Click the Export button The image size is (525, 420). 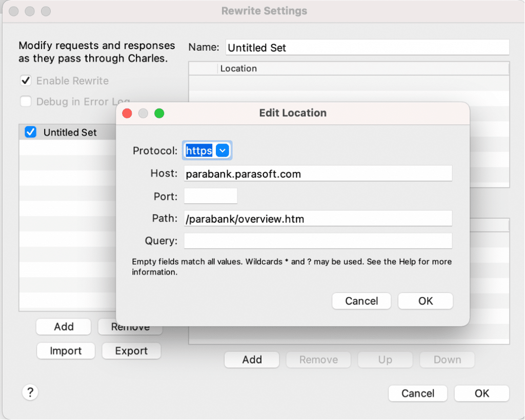coord(131,351)
